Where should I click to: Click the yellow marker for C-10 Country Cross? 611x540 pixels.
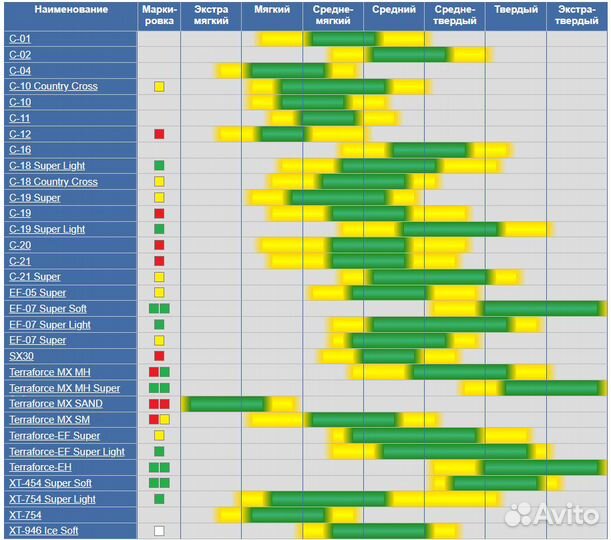point(159,87)
